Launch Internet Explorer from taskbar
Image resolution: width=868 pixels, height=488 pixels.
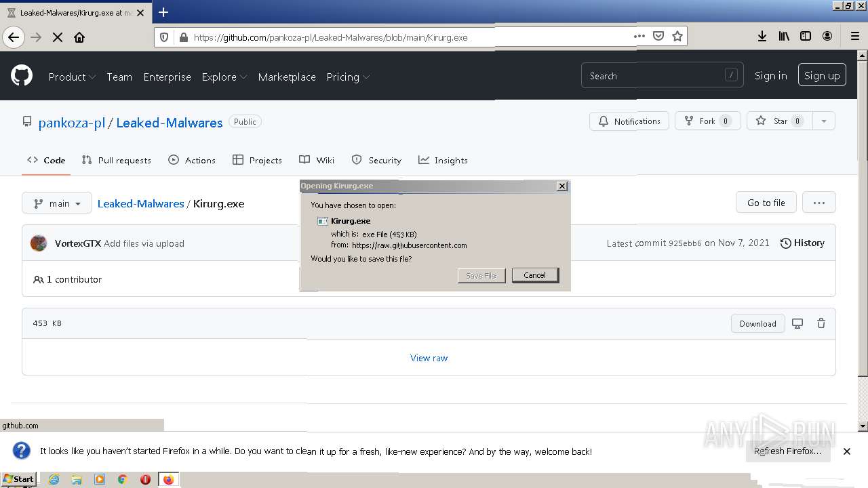[x=54, y=479]
